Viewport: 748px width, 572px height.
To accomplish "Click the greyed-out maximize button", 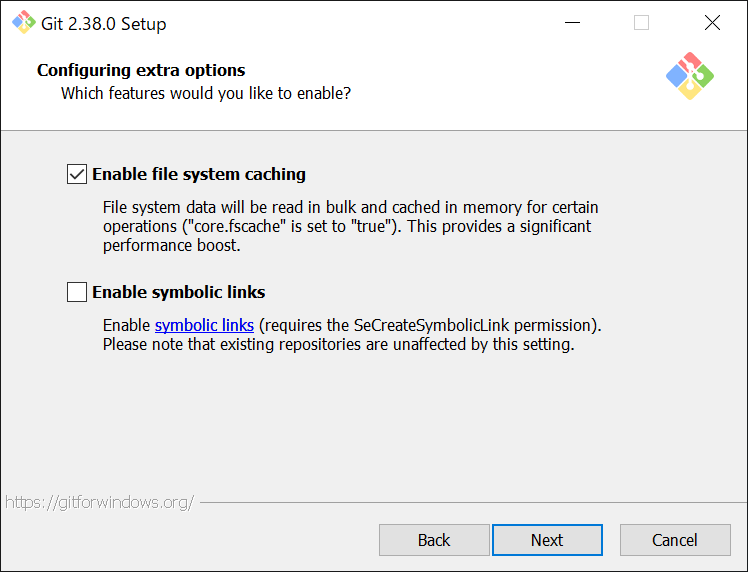I will [642, 23].
